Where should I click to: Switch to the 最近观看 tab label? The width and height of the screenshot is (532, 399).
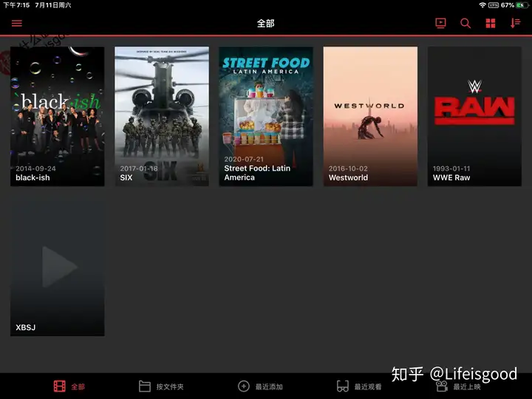[368, 386]
